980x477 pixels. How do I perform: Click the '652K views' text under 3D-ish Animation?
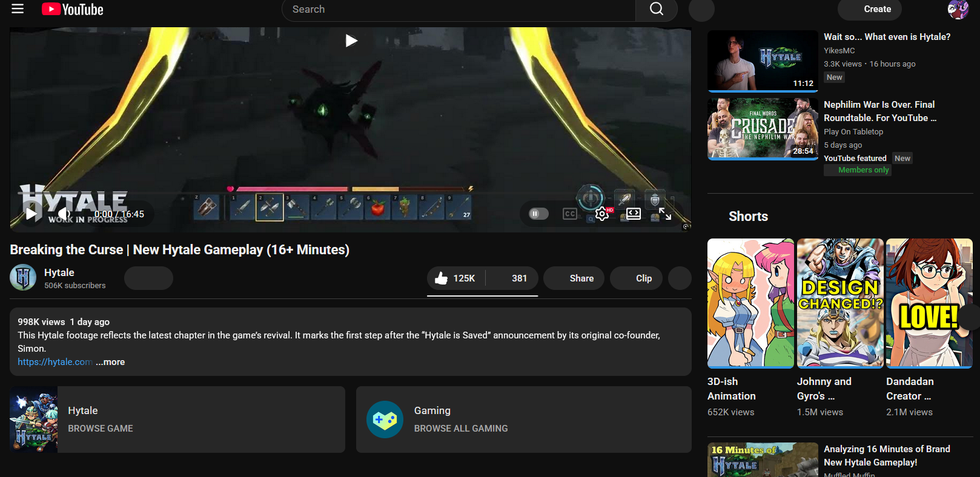(731, 412)
